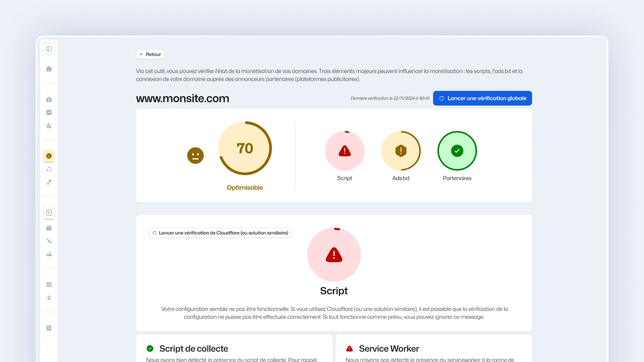Image resolution: width=644 pixels, height=362 pixels.
Task: Click the plus square add icon
Action: pos(49,213)
